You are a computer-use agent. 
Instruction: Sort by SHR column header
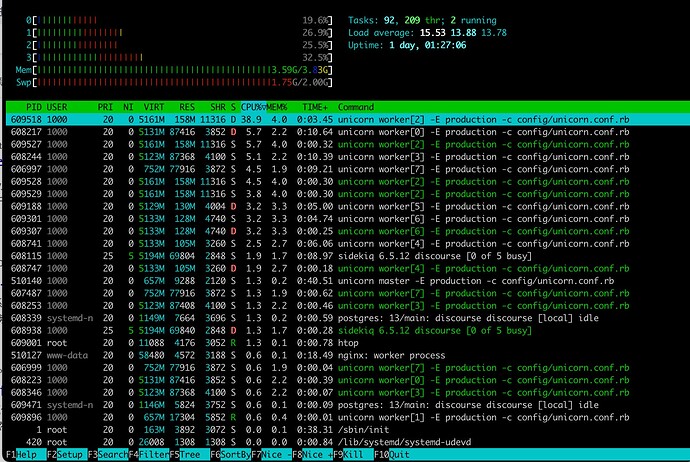click(217, 107)
